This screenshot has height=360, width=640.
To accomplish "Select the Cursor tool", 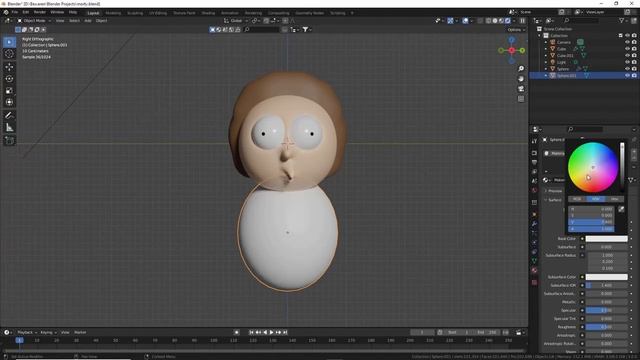I will pos(9,54).
